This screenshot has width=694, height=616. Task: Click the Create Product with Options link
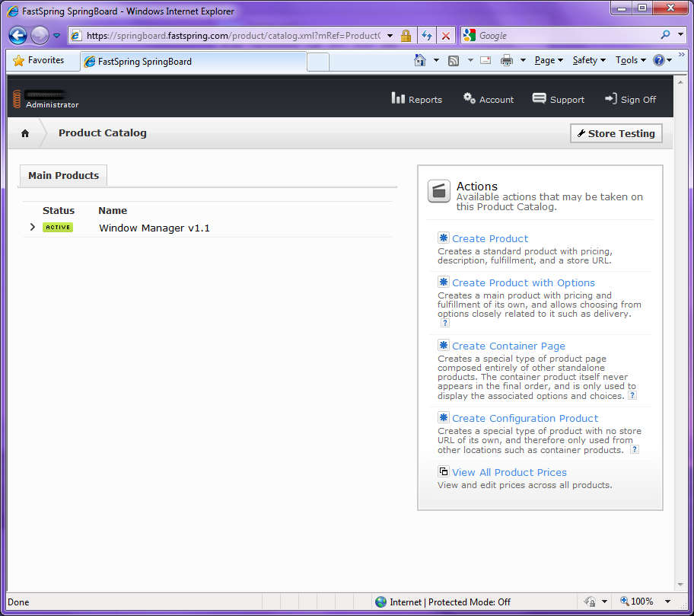523,283
